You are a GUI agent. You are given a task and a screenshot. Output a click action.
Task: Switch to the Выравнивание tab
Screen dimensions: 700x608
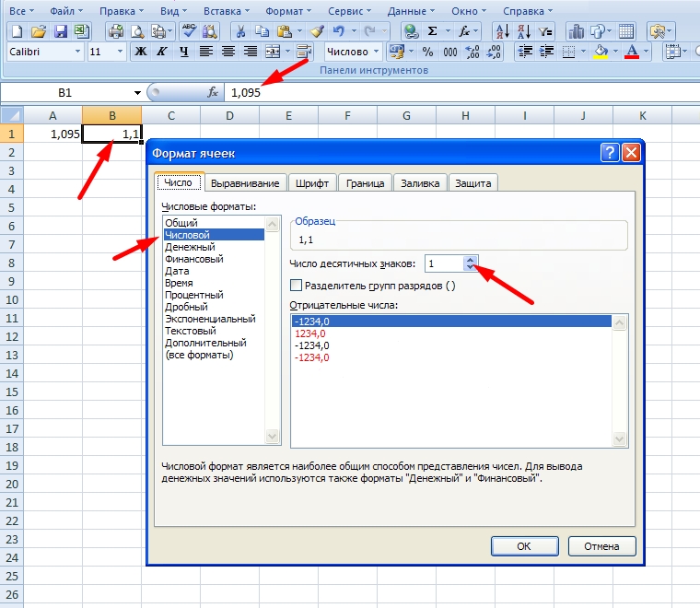coord(245,183)
